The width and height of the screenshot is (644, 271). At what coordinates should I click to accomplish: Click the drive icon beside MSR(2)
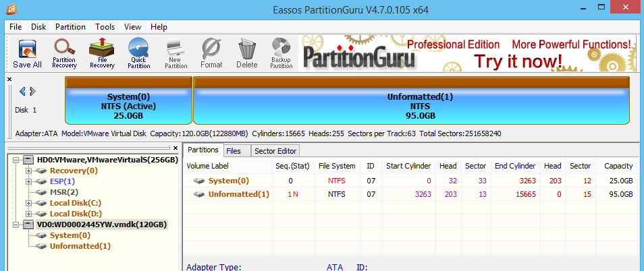pos(41,192)
